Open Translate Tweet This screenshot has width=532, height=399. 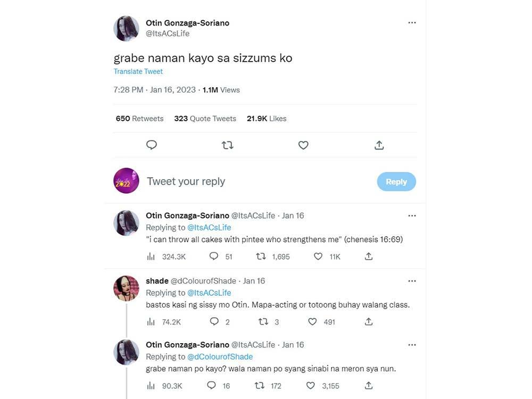138,71
